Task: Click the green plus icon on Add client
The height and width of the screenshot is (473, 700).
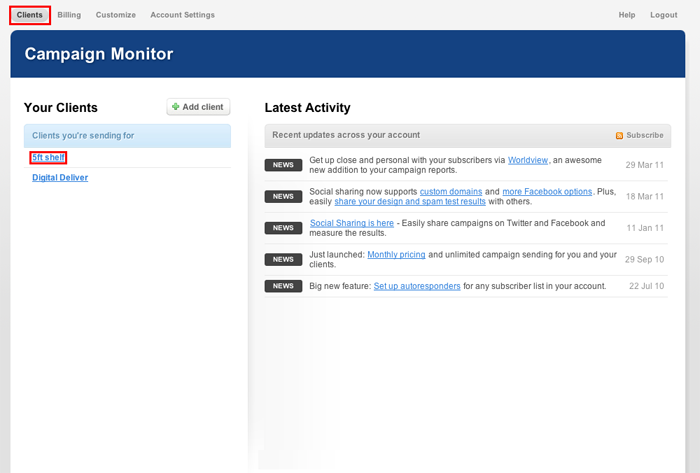Action: (x=175, y=107)
